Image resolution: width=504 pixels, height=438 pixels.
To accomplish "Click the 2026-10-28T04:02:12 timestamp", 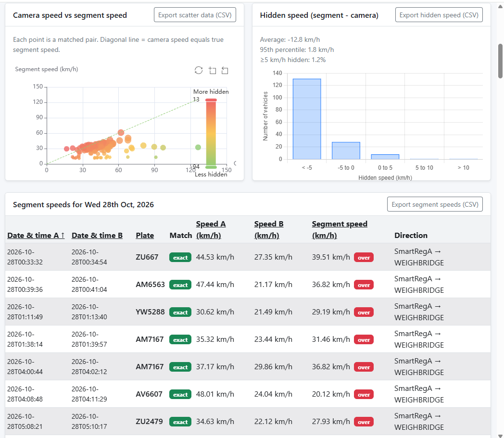I will 89,366.
